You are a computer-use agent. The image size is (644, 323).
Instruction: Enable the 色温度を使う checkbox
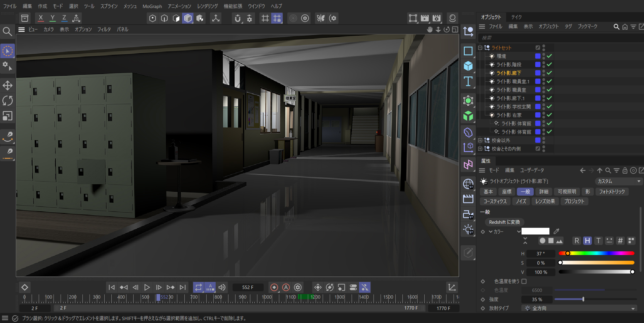pyautogui.click(x=524, y=281)
